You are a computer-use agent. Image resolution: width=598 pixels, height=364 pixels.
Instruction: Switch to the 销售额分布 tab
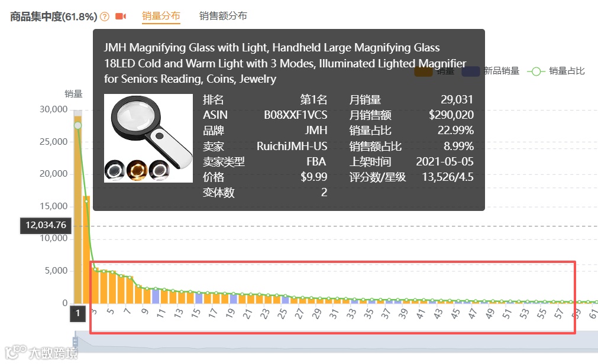click(223, 15)
